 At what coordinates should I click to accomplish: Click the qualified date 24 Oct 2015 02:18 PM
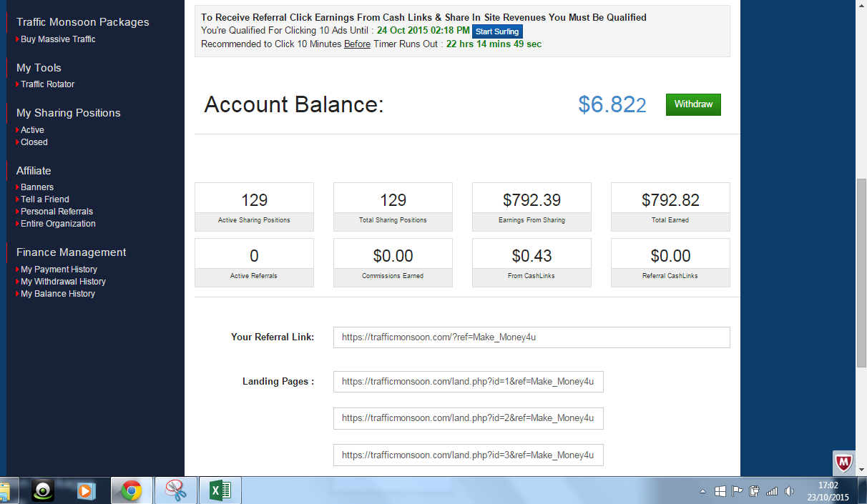(423, 31)
